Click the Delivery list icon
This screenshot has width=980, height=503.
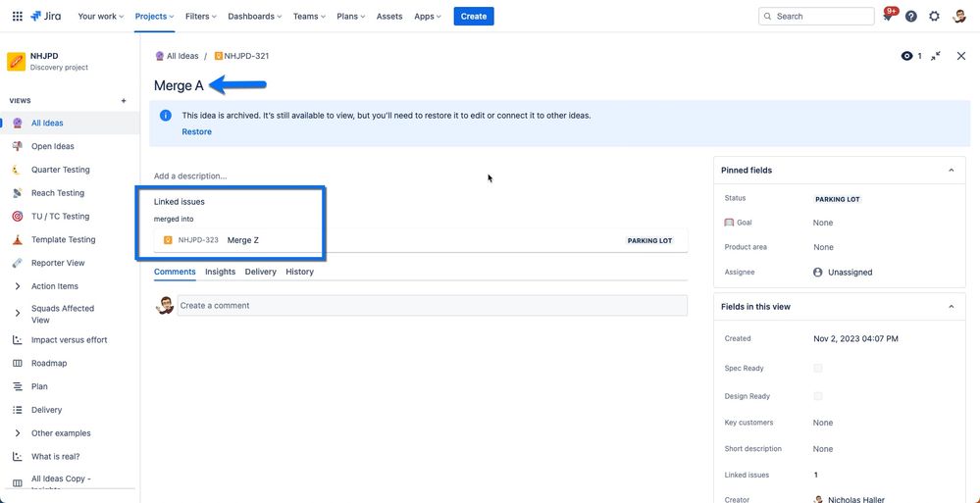pyautogui.click(x=18, y=410)
